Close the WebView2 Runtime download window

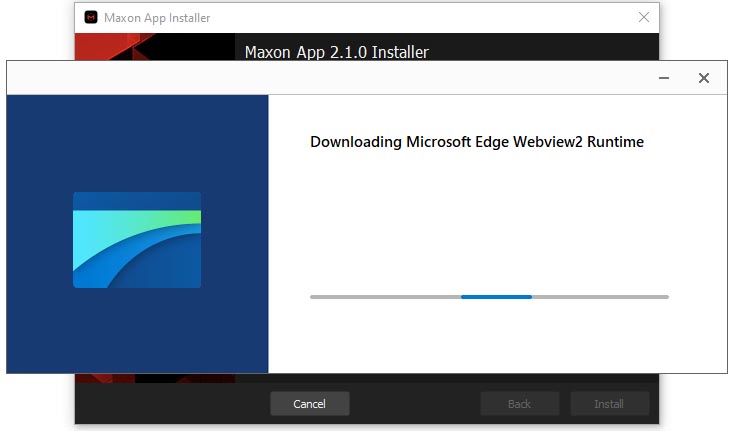[x=704, y=78]
